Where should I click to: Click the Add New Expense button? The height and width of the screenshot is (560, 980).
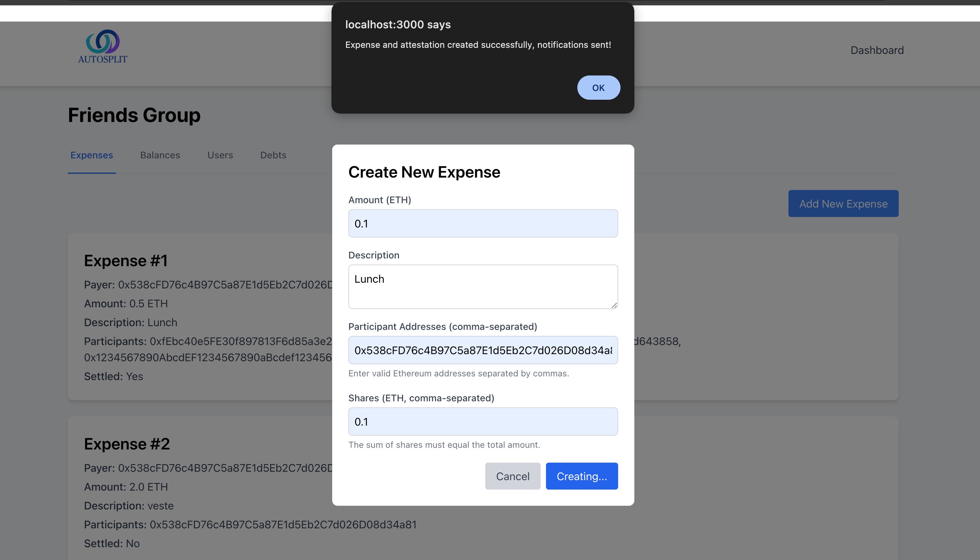pyautogui.click(x=843, y=204)
